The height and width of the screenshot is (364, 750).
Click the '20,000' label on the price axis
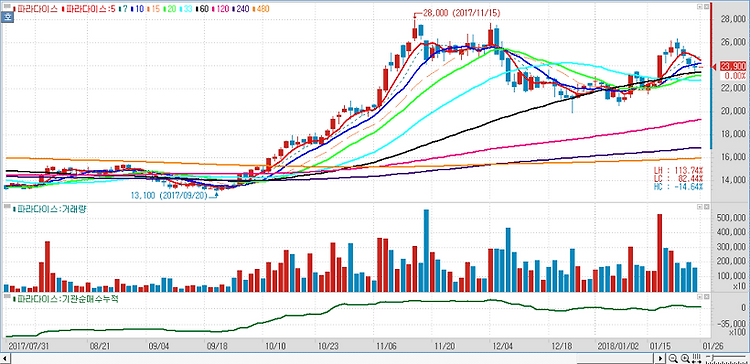pos(732,111)
